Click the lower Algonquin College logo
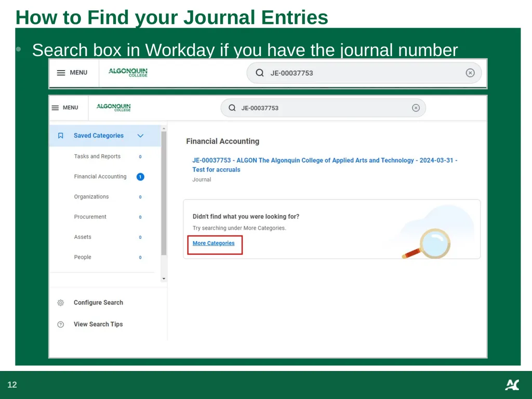 click(114, 107)
